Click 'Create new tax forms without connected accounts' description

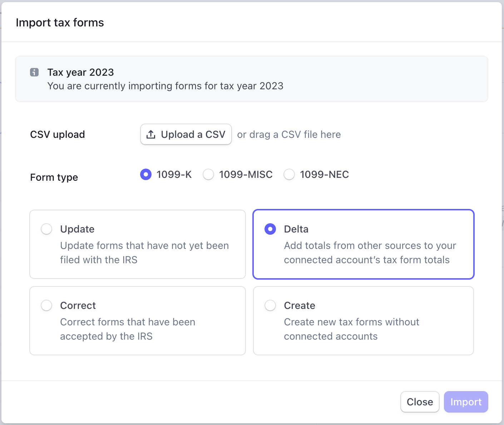(351, 329)
